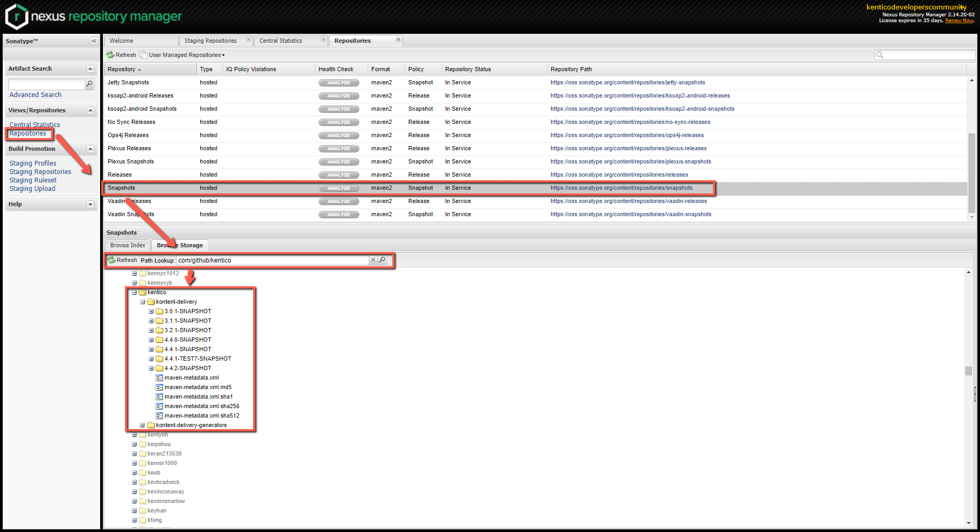Screen dimensions: 980x532
Task: Open the jetty-snapshots repository path URL
Action: click(x=628, y=83)
